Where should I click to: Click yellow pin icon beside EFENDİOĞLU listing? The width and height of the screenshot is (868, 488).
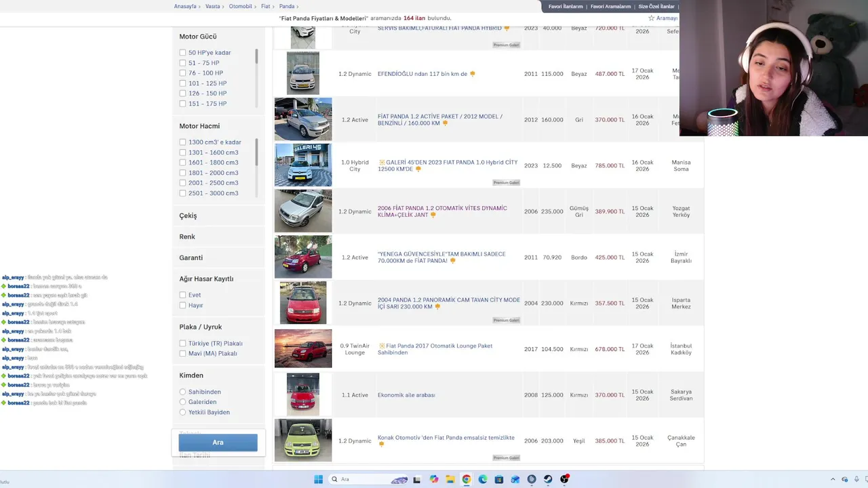pos(473,74)
